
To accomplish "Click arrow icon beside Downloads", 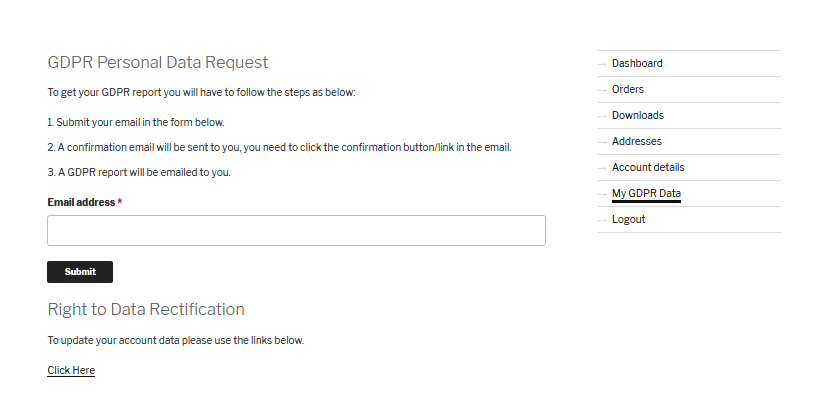I will [x=602, y=116].
